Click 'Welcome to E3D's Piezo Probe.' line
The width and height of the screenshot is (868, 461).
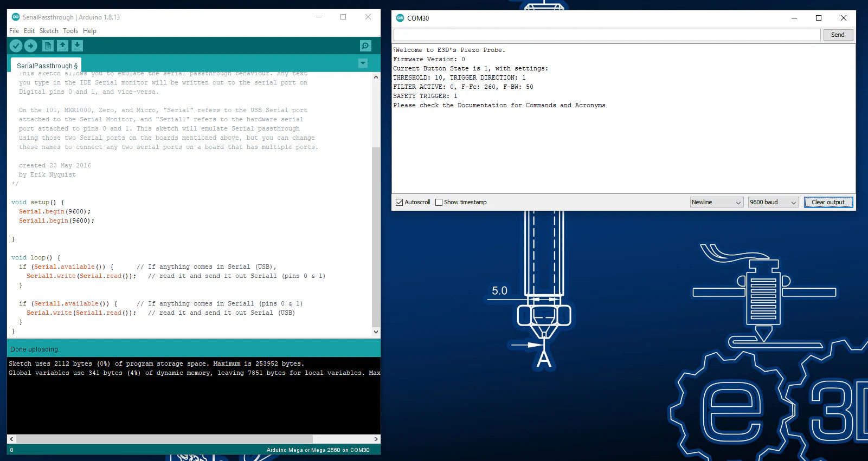[449, 50]
